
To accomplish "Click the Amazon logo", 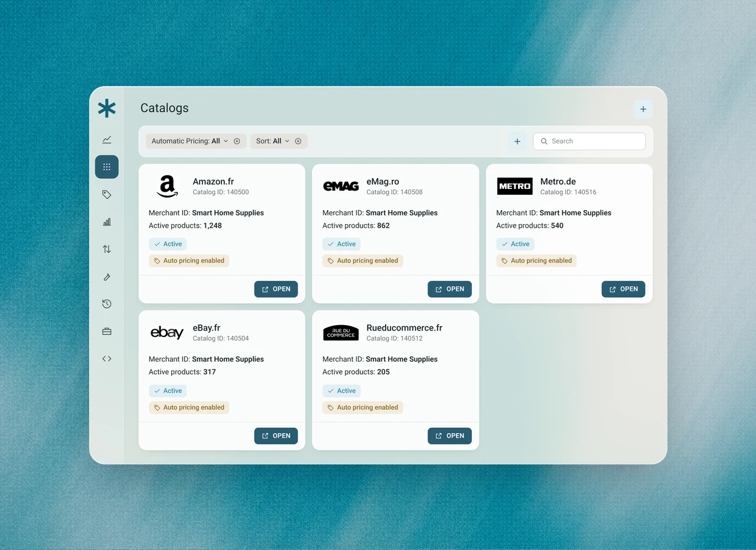I will [167, 186].
